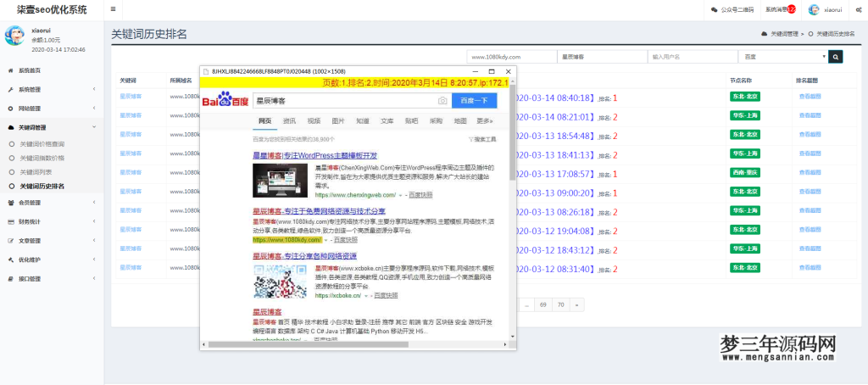Click the Baidu search input 星辰博客

tap(351, 101)
